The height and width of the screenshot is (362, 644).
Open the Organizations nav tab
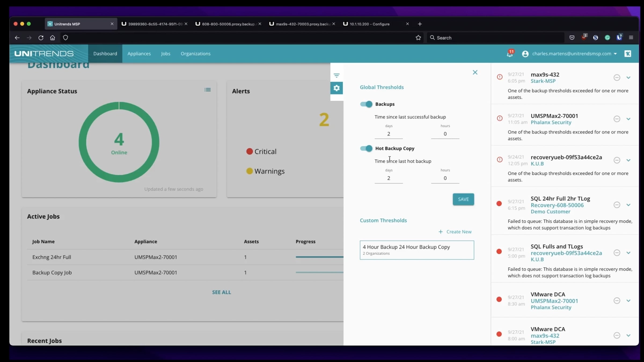tap(196, 54)
